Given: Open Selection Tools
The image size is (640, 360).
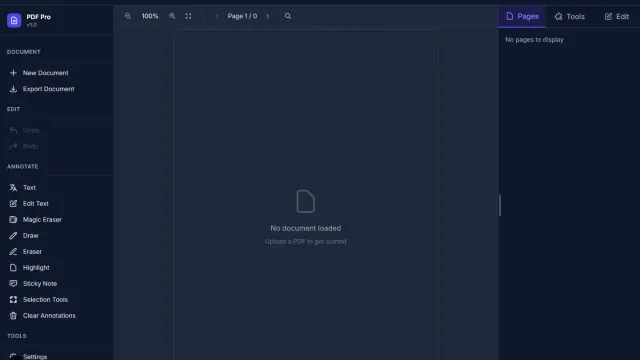Looking at the screenshot, I should [x=57, y=299].
